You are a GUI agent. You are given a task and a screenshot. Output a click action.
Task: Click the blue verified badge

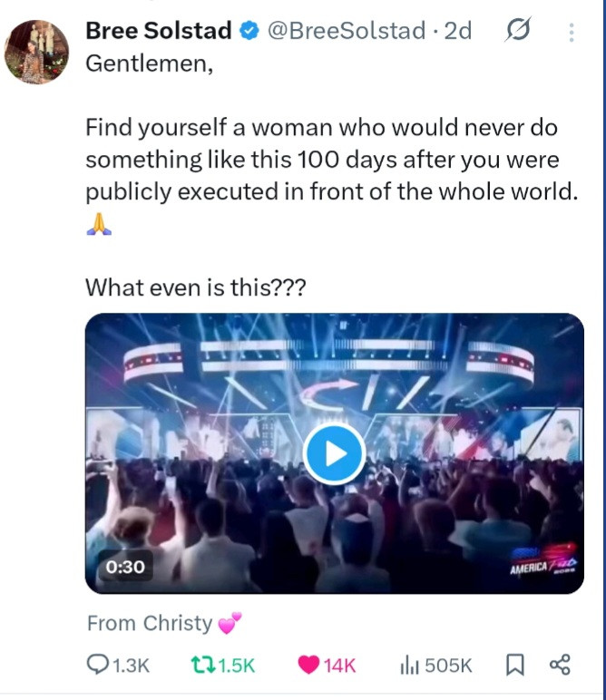tap(249, 32)
